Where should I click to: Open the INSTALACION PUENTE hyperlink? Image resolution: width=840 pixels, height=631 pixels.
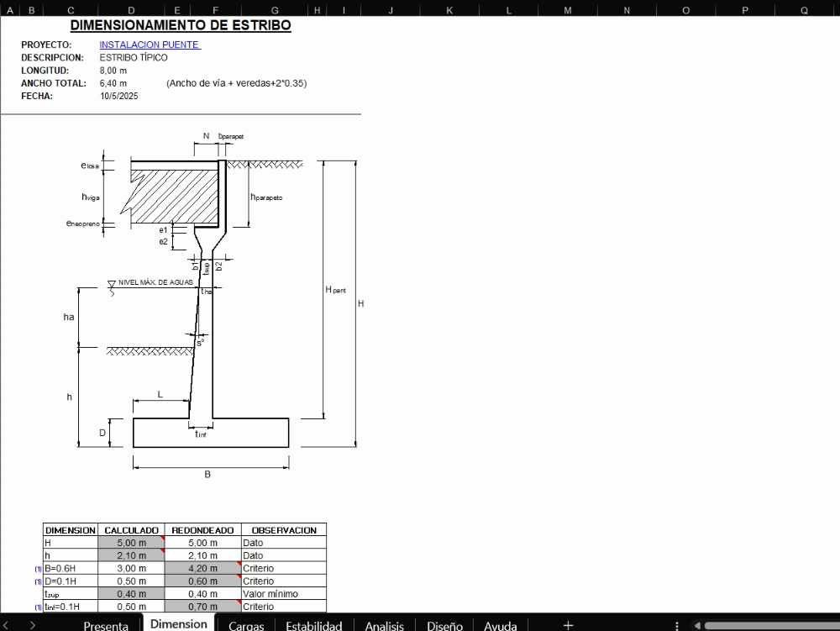(x=150, y=45)
